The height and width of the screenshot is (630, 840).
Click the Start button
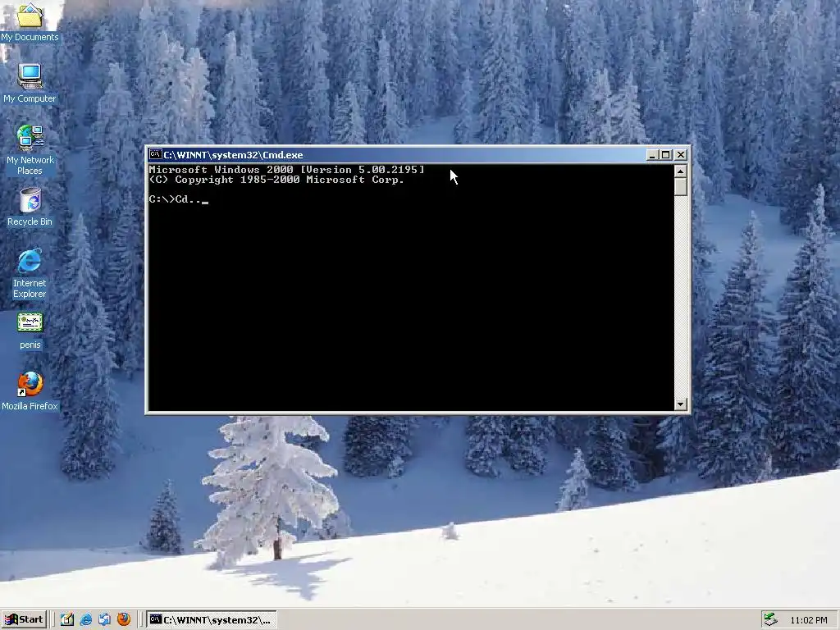(x=24, y=620)
